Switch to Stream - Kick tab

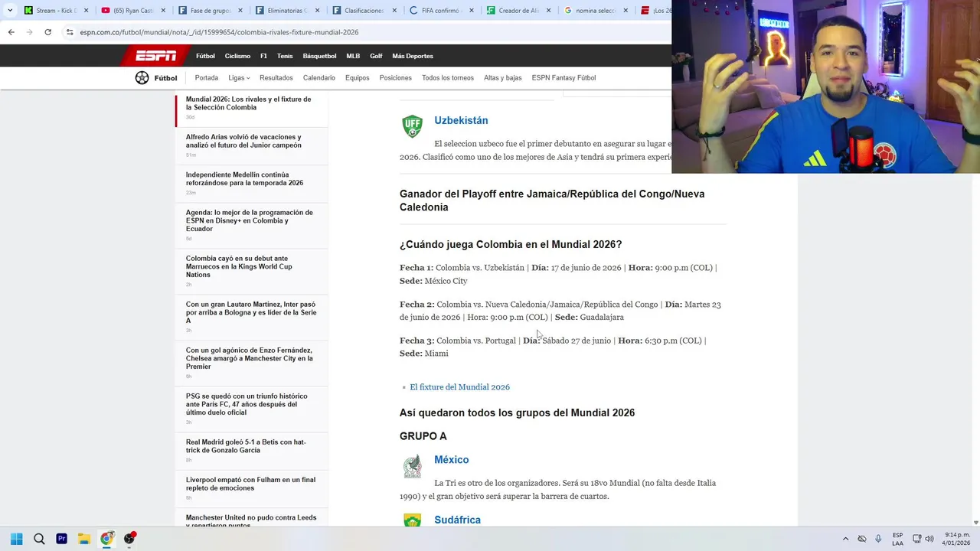coord(55,11)
